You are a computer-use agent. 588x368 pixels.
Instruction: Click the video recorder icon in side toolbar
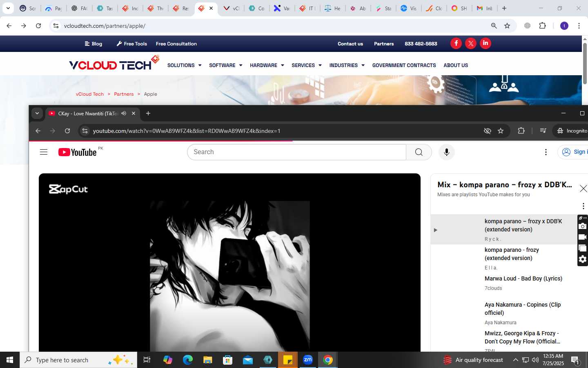pyautogui.click(x=583, y=237)
